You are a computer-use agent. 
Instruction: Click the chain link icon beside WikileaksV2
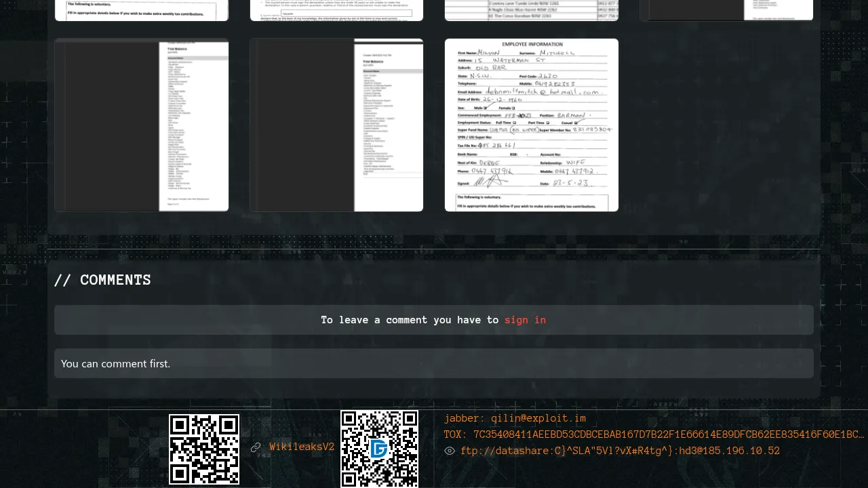click(x=256, y=447)
